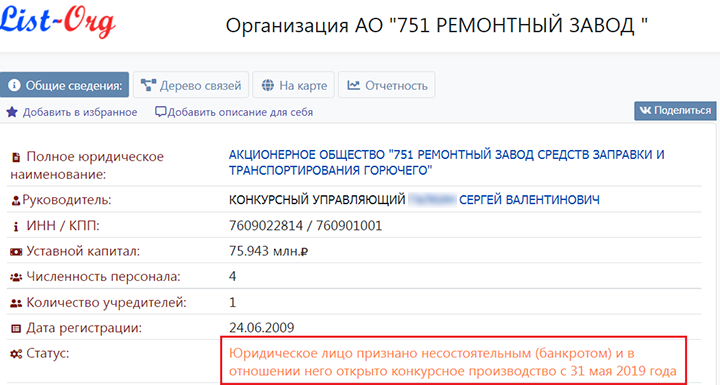The height and width of the screenshot is (385, 720).
Task: Click the comment bubble icon
Action: point(160,112)
